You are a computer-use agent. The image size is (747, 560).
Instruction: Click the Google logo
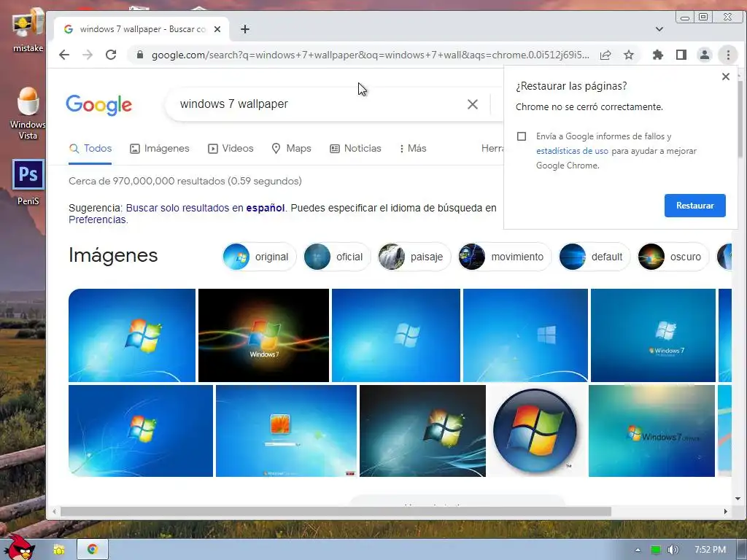(x=98, y=105)
